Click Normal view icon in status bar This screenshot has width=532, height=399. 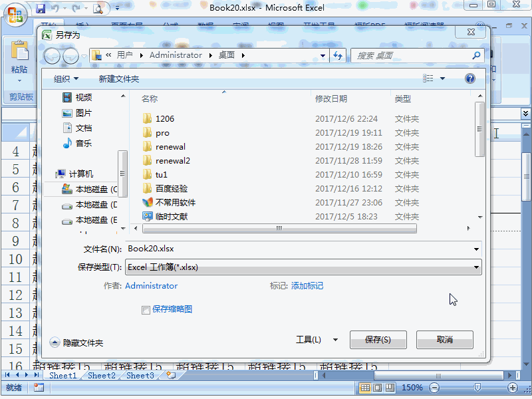365,388
